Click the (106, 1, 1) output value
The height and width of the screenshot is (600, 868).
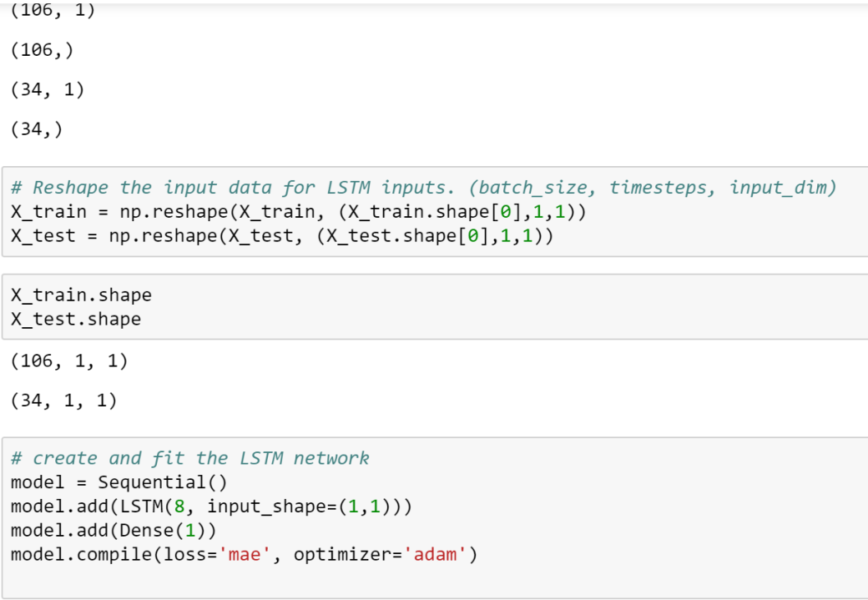69,361
